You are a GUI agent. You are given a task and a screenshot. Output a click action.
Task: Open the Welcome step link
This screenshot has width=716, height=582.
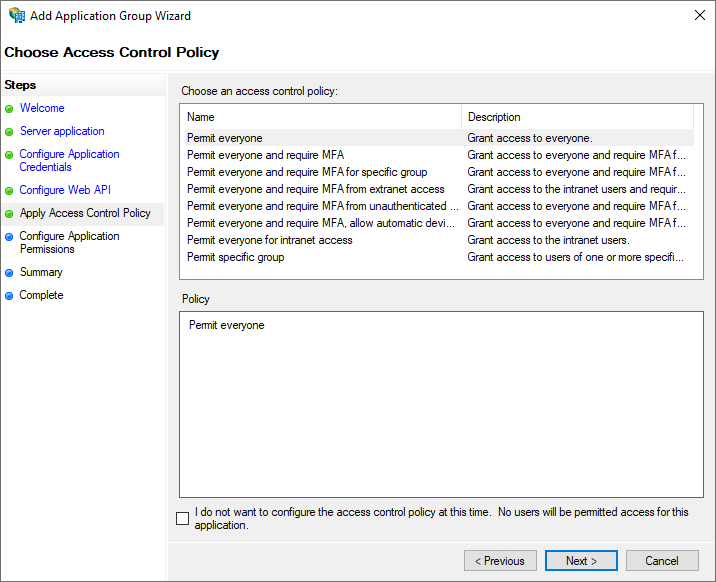click(x=42, y=108)
